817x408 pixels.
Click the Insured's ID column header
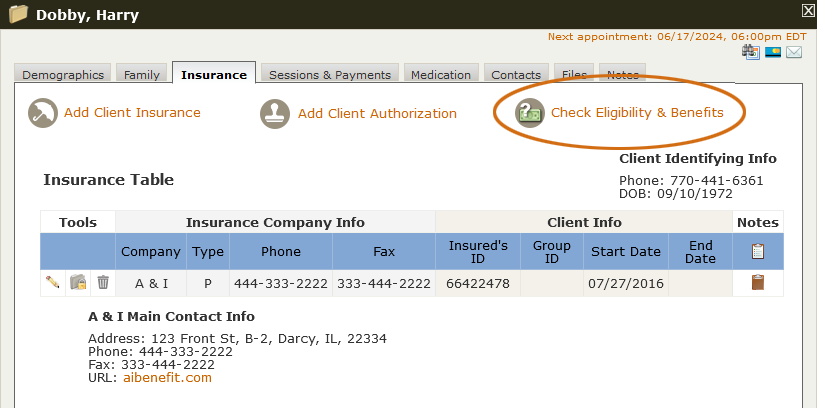(x=478, y=252)
